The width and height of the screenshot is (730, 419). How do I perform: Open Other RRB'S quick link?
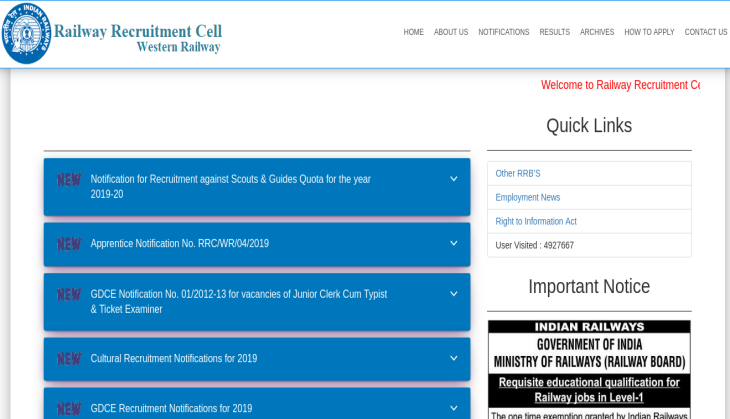[518, 174]
